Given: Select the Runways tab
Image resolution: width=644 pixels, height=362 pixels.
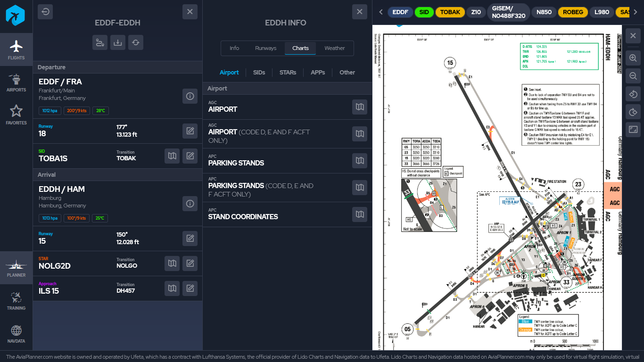Looking at the screenshot, I should (x=266, y=48).
